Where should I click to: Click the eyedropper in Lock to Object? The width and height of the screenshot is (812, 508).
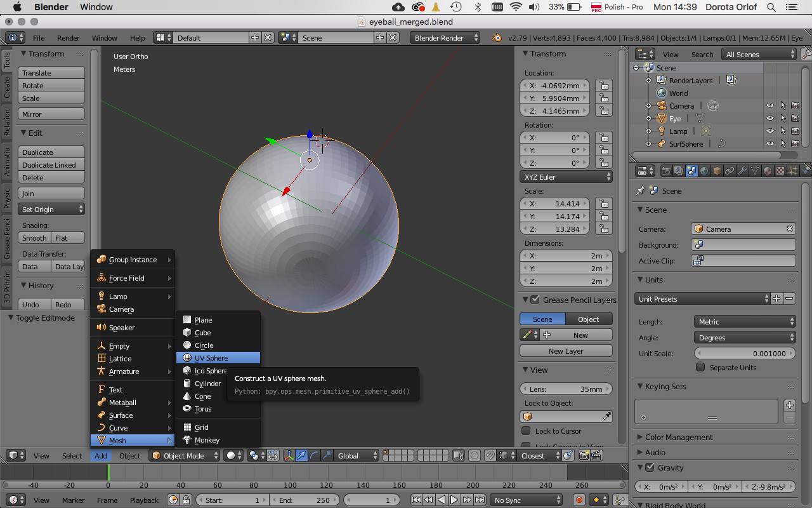[x=606, y=417]
